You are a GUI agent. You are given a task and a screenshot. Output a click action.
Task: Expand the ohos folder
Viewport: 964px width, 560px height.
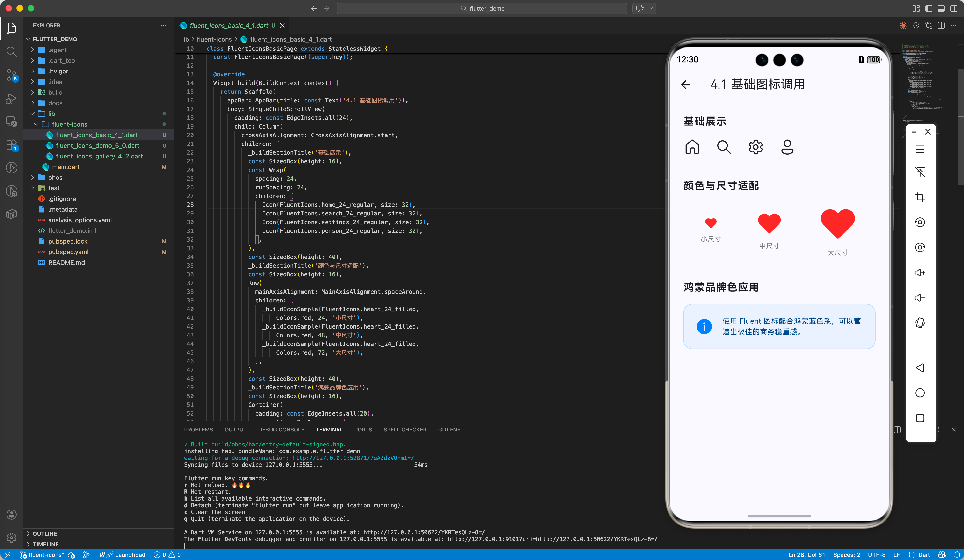click(55, 178)
